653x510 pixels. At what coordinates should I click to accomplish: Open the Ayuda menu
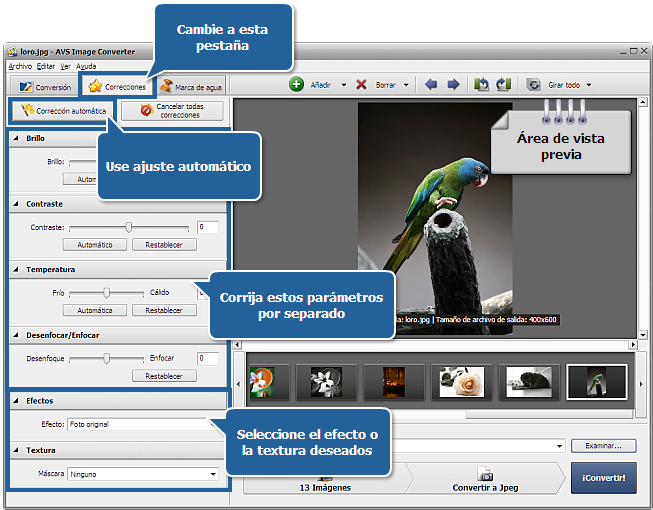coord(86,66)
